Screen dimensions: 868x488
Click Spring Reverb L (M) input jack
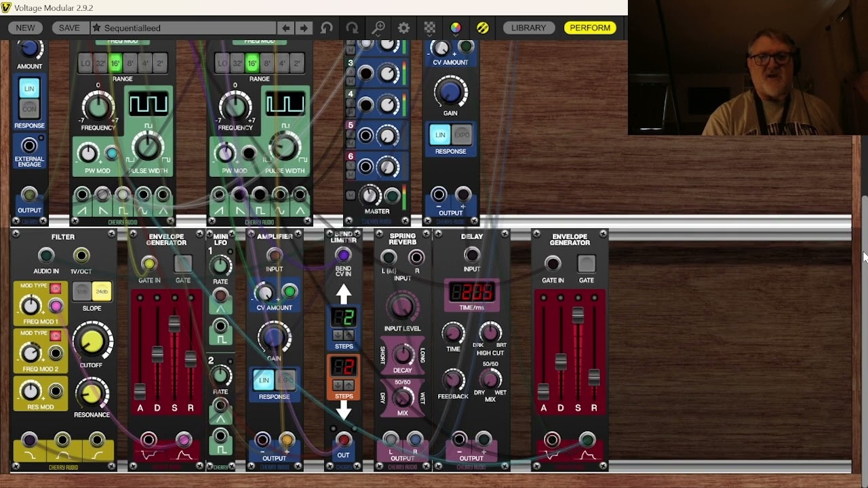[389, 258]
